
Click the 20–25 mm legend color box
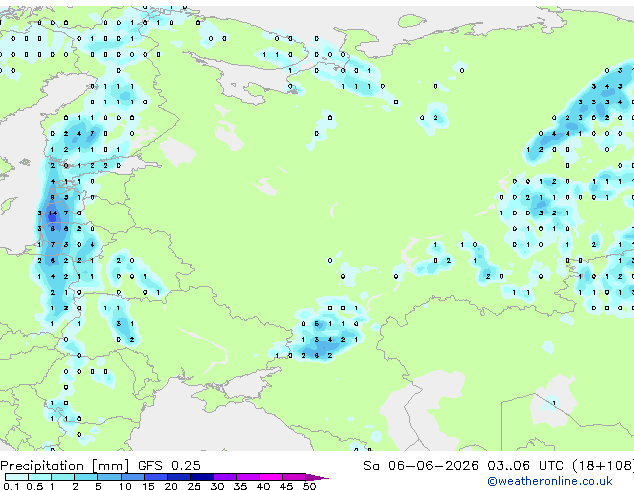(x=179, y=477)
